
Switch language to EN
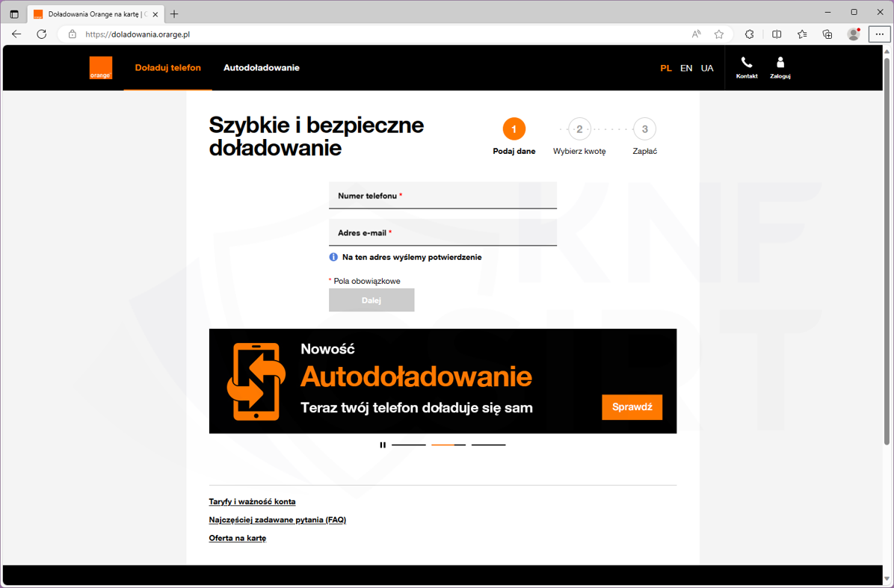click(x=686, y=68)
